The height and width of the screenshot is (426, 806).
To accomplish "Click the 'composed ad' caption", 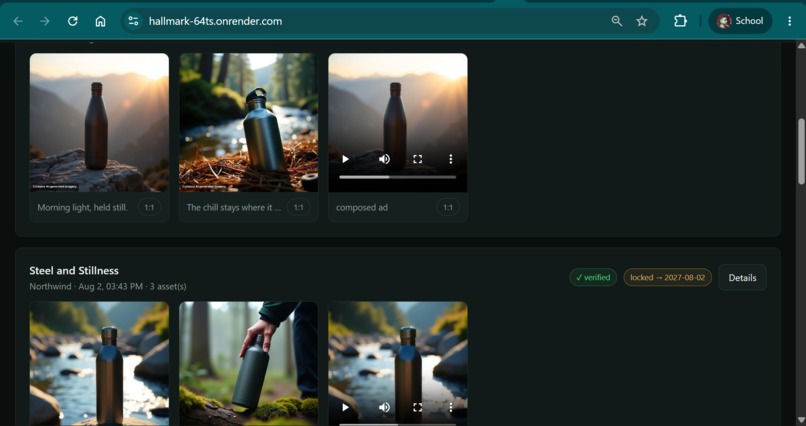I will [x=362, y=208].
